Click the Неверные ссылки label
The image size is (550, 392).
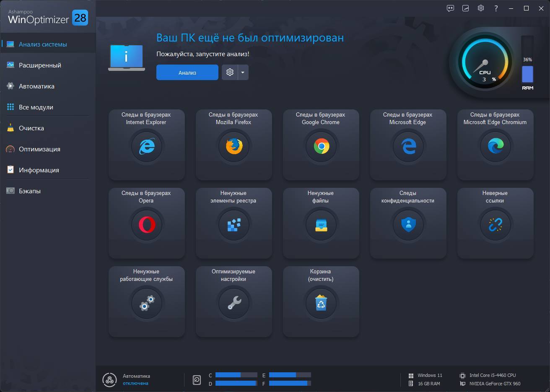click(495, 197)
